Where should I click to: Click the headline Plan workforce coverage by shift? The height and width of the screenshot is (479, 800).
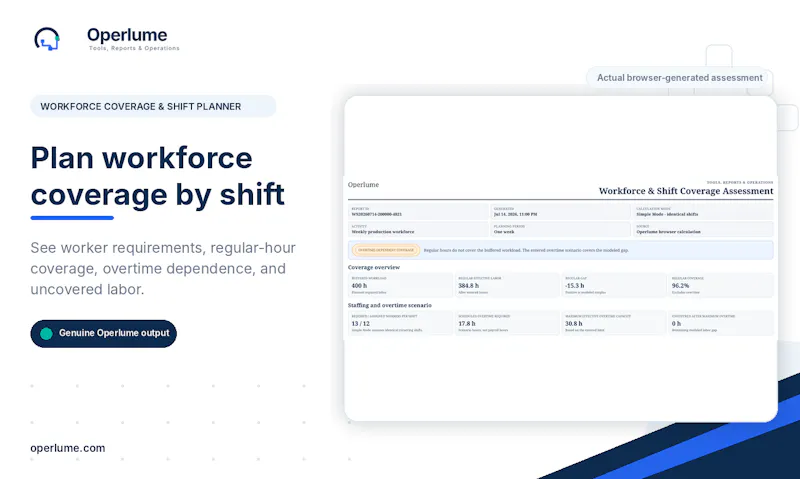tap(158, 176)
